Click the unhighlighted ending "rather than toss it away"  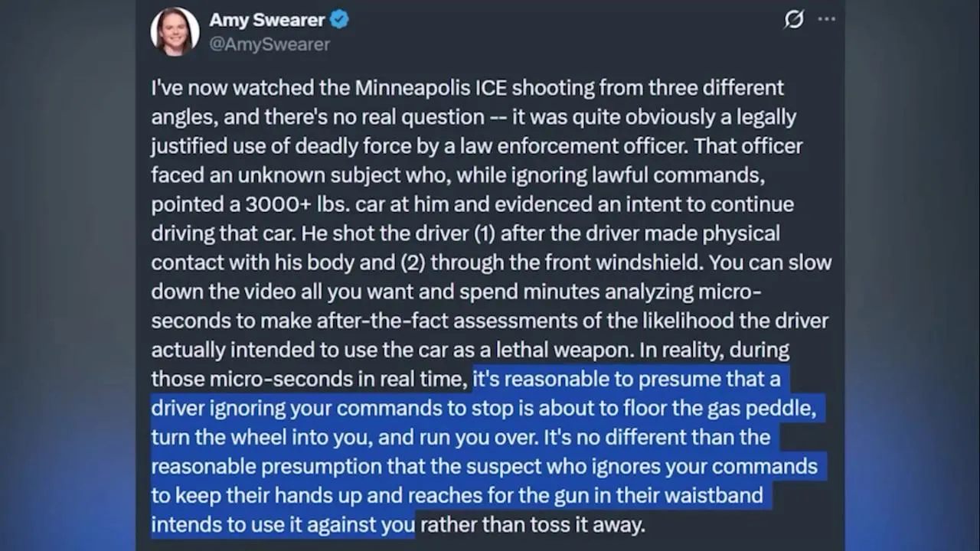pos(532,524)
